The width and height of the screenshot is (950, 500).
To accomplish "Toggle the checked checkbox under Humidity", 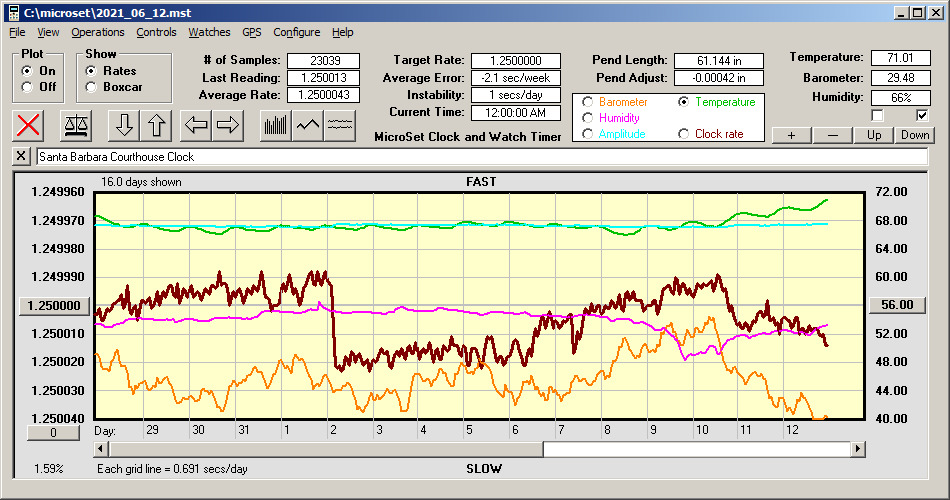I will pos(922,115).
